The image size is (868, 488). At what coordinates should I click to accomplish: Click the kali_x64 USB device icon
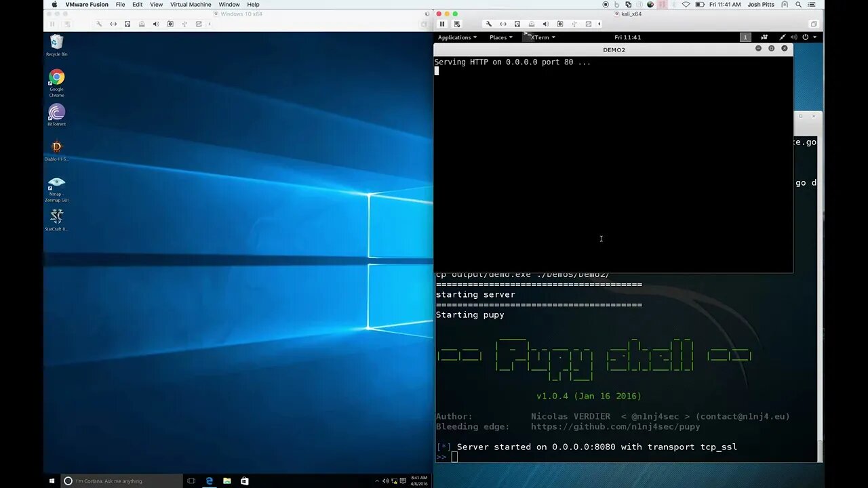(x=574, y=24)
